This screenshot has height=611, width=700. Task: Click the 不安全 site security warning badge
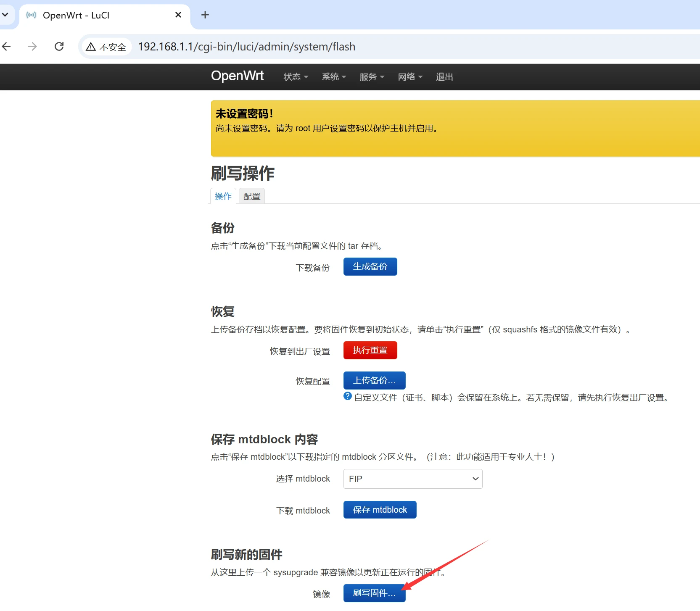(x=106, y=47)
